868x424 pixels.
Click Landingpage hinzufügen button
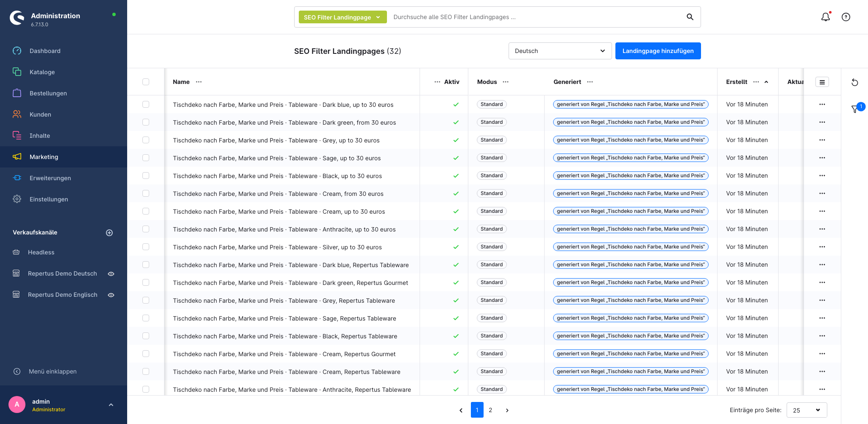658,51
